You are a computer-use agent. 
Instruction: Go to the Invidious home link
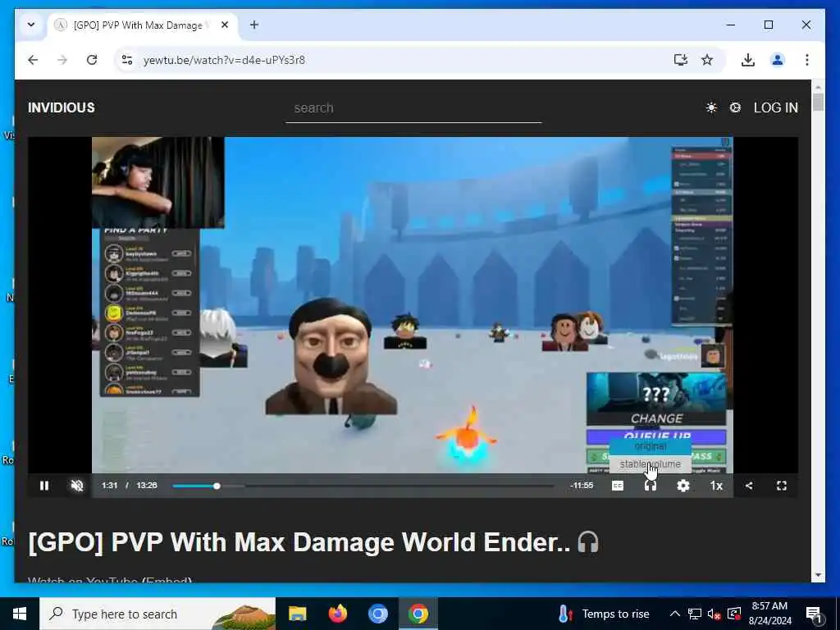click(x=61, y=107)
